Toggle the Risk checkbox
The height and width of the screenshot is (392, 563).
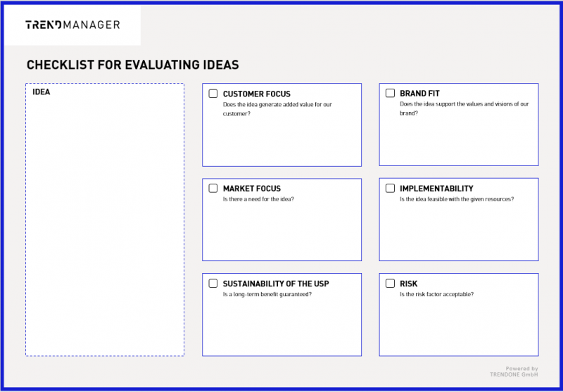coord(390,283)
